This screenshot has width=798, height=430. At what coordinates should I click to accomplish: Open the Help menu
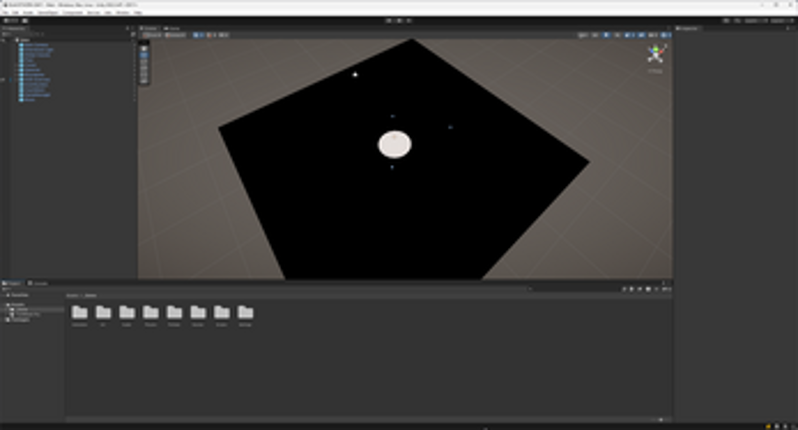pyautogui.click(x=137, y=12)
